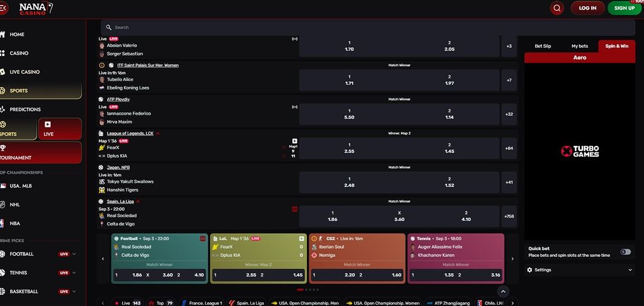The height and width of the screenshot is (306, 644).
Task: Open the Casino sidebar item
Action: coord(19,53)
